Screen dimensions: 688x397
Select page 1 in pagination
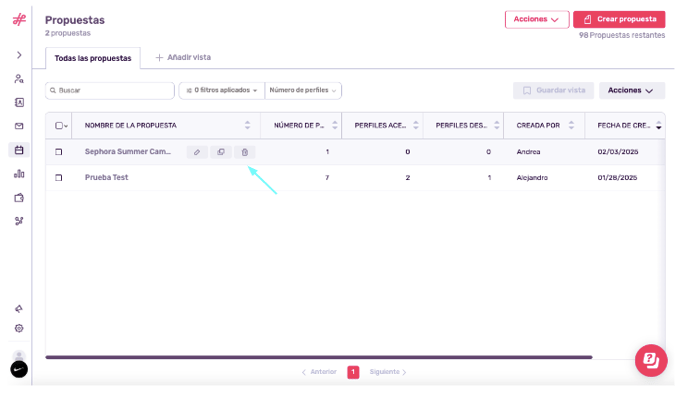click(x=353, y=372)
